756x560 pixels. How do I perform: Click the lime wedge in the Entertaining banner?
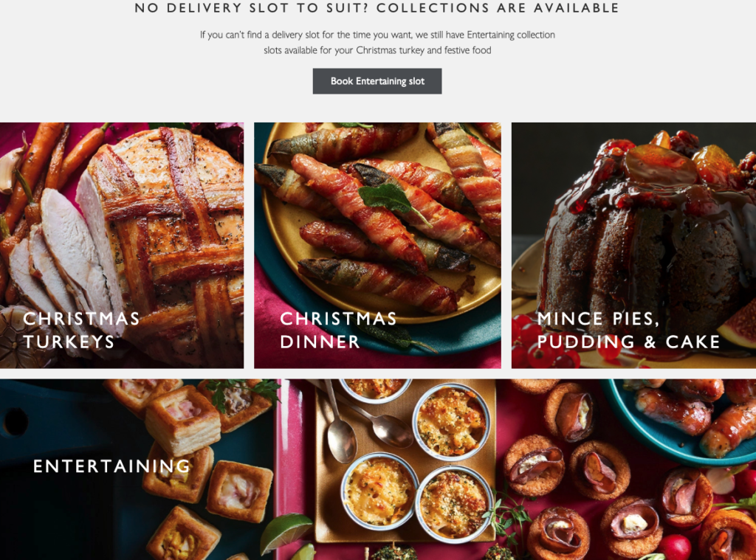click(x=286, y=533)
